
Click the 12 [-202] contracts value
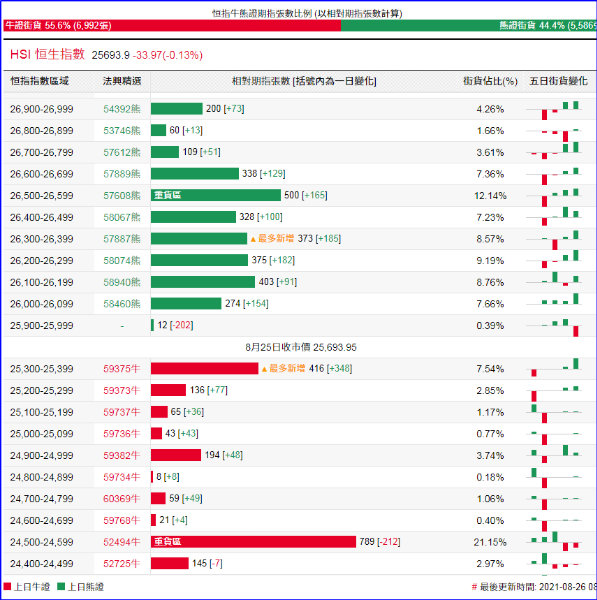click(x=175, y=325)
